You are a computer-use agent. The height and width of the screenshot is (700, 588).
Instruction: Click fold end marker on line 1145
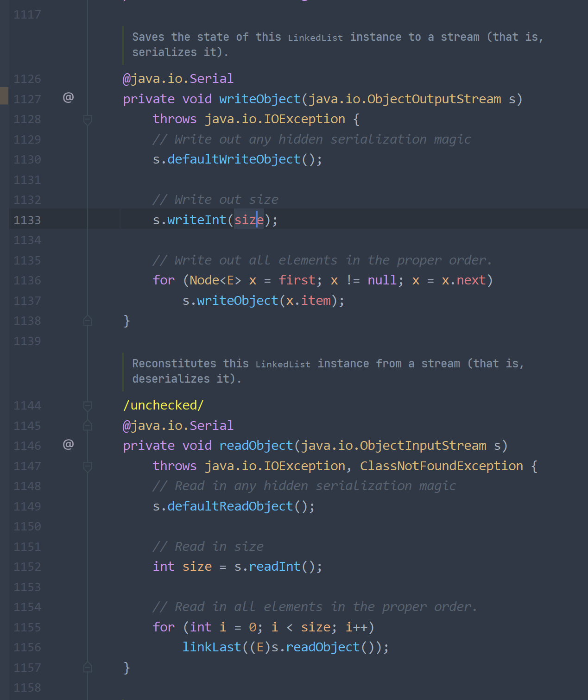click(x=88, y=426)
